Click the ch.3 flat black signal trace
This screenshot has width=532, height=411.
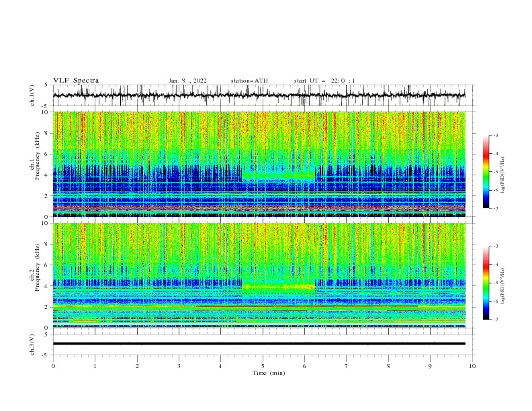[x=259, y=344]
